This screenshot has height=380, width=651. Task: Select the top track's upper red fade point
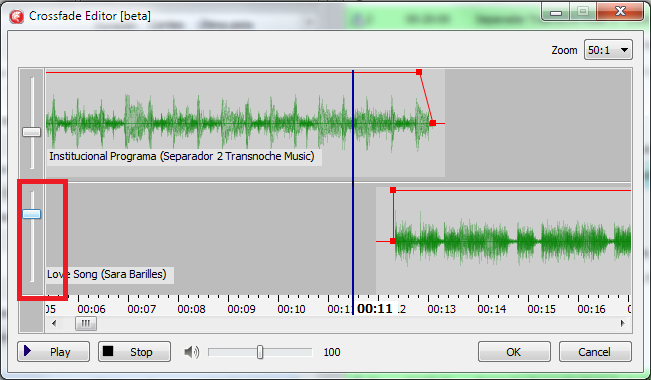tap(419, 72)
